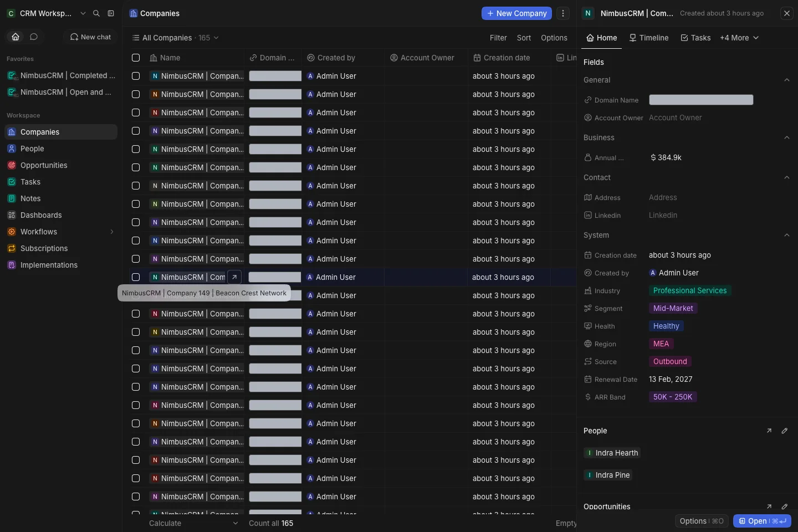This screenshot has width=798, height=532.
Task: Click the Healthy health tag
Action: tap(666, 326)
